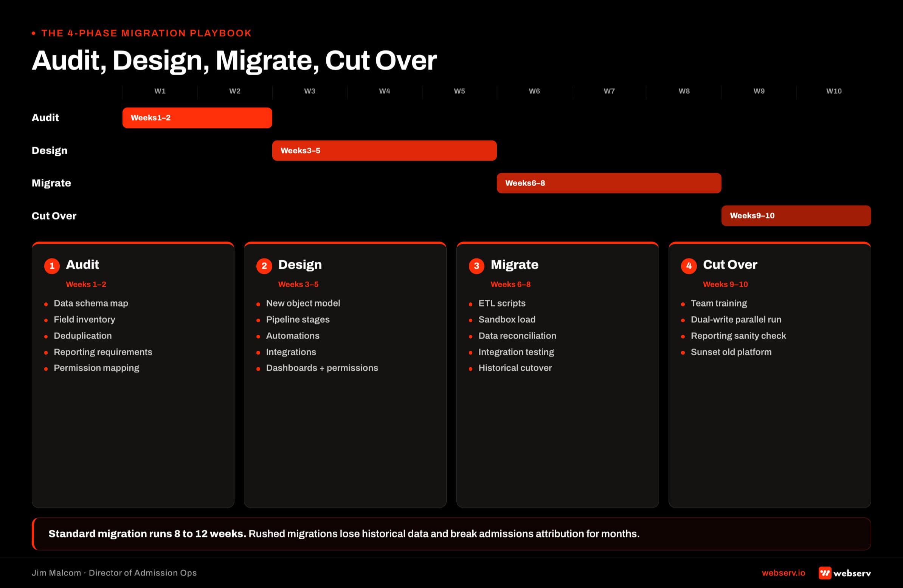Image resolution: width=903 pixels, height=588 pixels.
Task: Click 'The 4-Phase Migration Playbook' eyebrow text
Action: coord(146,33)
